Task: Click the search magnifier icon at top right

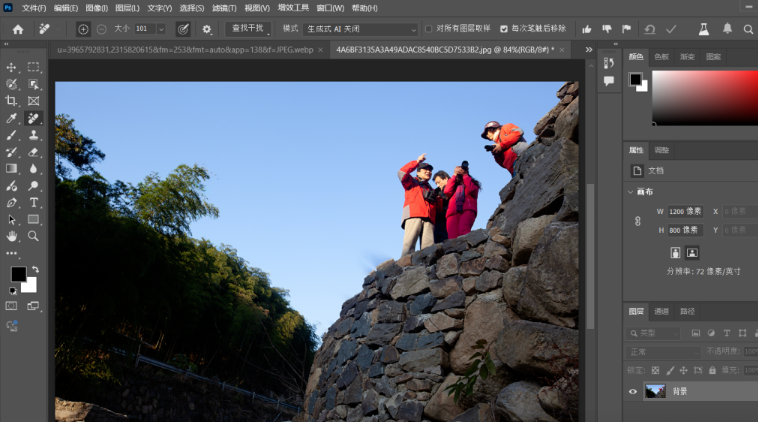Action: [749, 30]
